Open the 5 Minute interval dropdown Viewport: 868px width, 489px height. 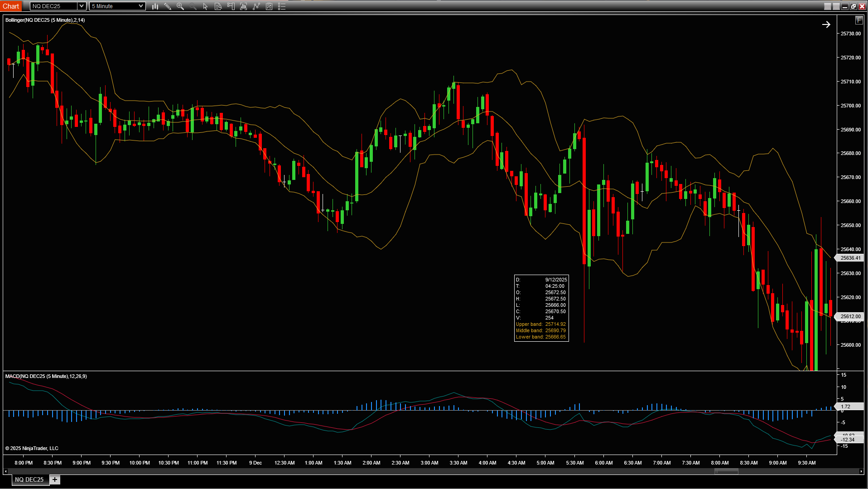pos(141,6)
